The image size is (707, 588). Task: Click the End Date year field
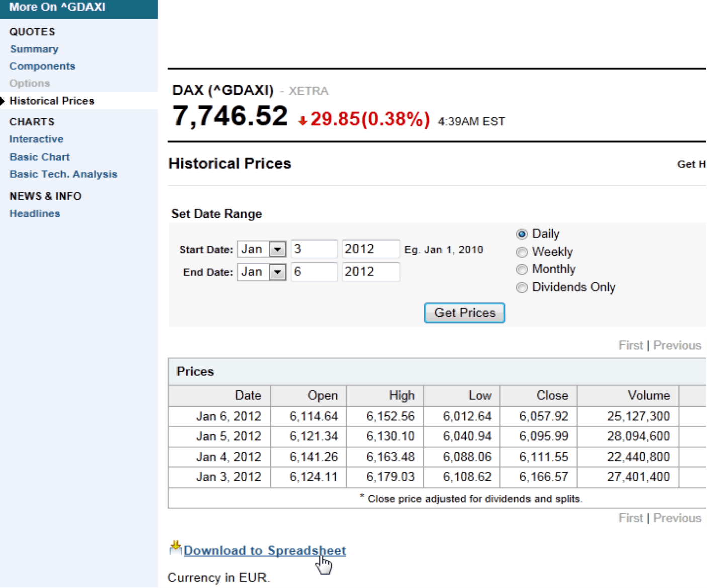(371, 272)
